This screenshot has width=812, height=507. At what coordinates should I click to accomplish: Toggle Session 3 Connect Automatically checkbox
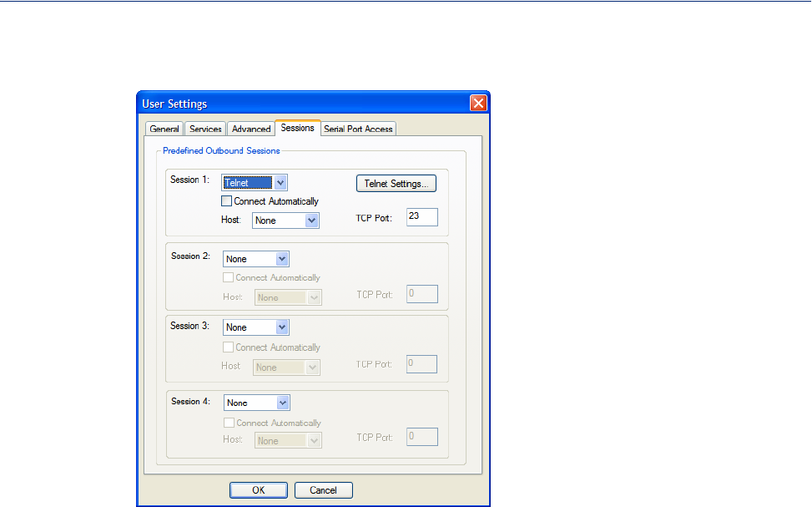coord(228,347)
